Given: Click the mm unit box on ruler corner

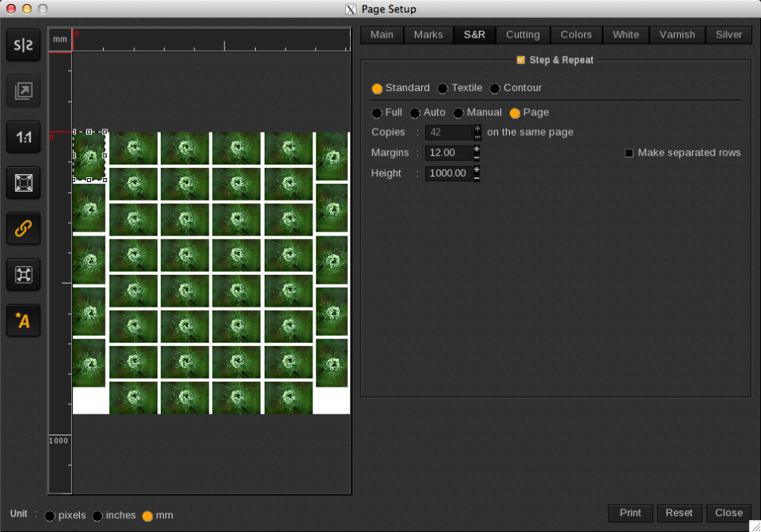Looking at the screenshot, I should click(x=60, y=39).
